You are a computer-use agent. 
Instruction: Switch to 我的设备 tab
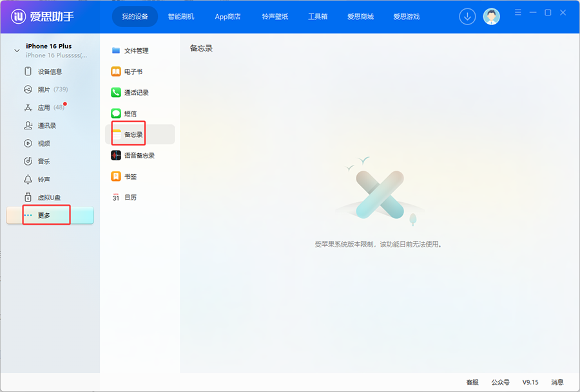tap(135, 17)
